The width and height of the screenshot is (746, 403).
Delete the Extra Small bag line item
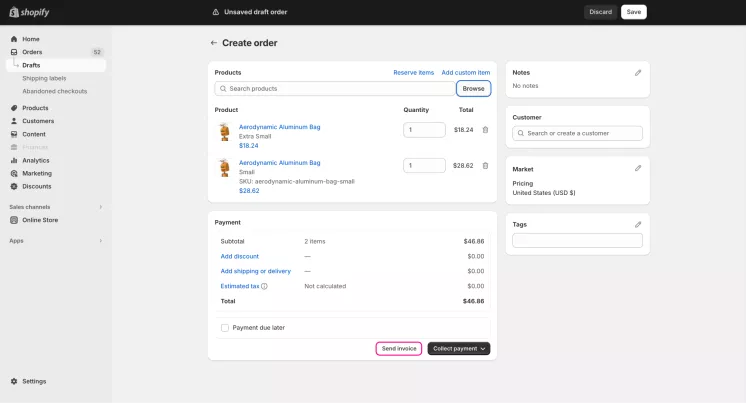coord(485,130)
